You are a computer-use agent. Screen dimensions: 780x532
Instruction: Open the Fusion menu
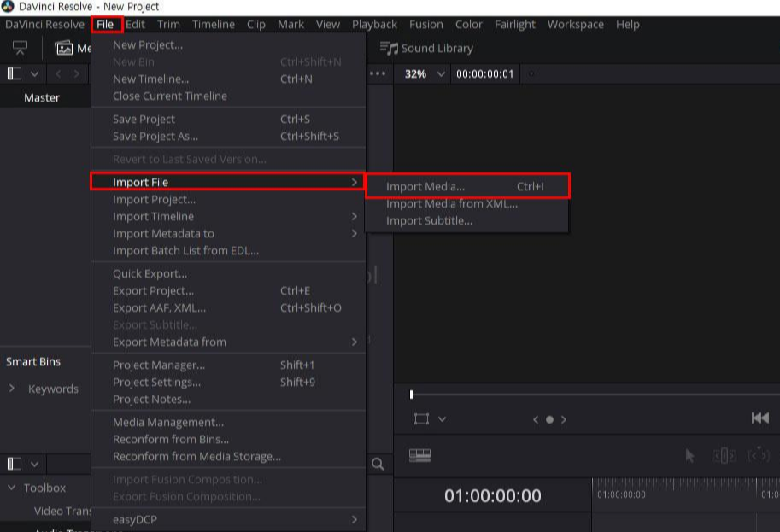(425, 25)
